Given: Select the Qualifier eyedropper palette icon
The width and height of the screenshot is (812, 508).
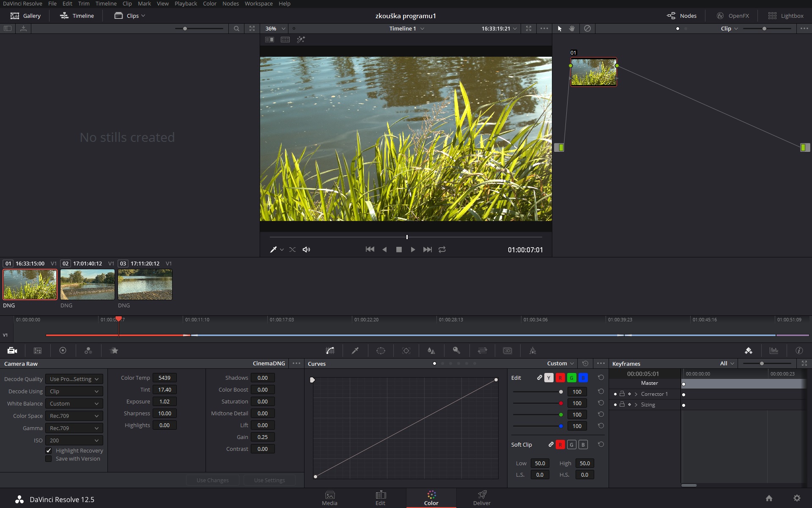Looking at the screenshot, I should (355, 351).
